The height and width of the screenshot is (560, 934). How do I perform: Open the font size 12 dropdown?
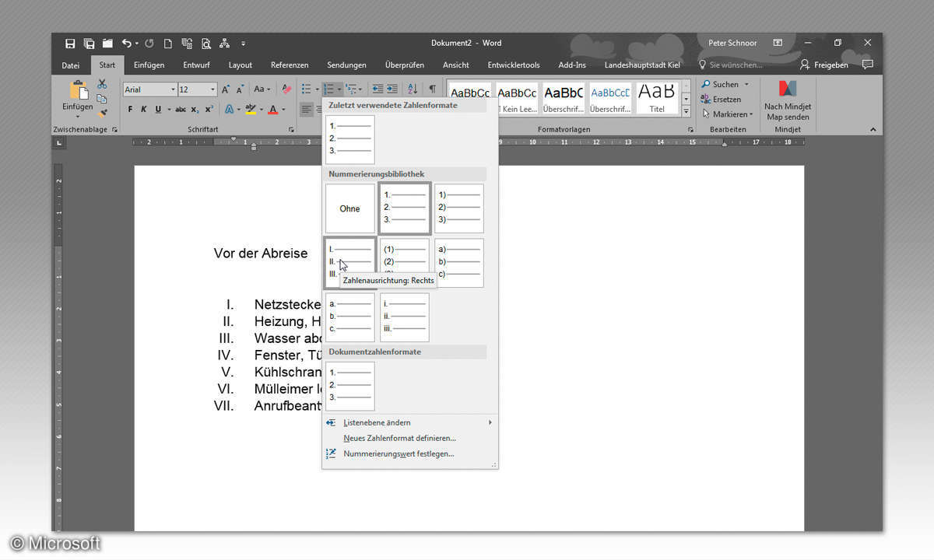(212, 89)
